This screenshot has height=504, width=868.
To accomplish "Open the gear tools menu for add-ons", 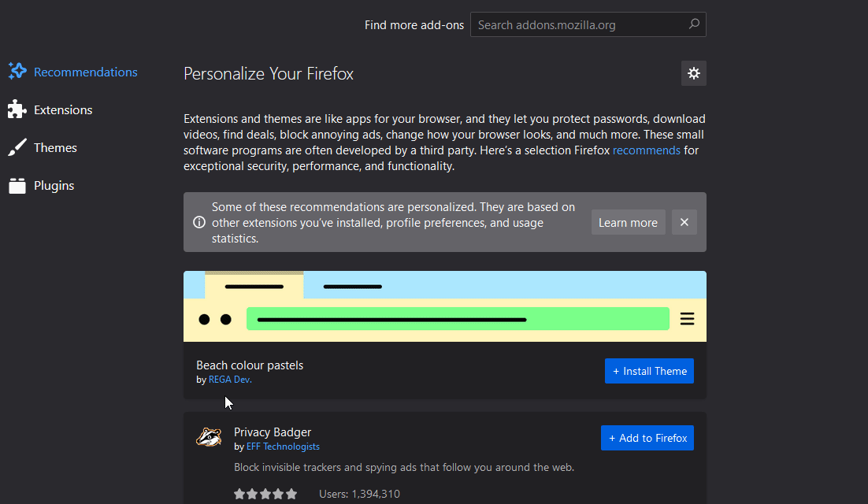I will (693, 73).
